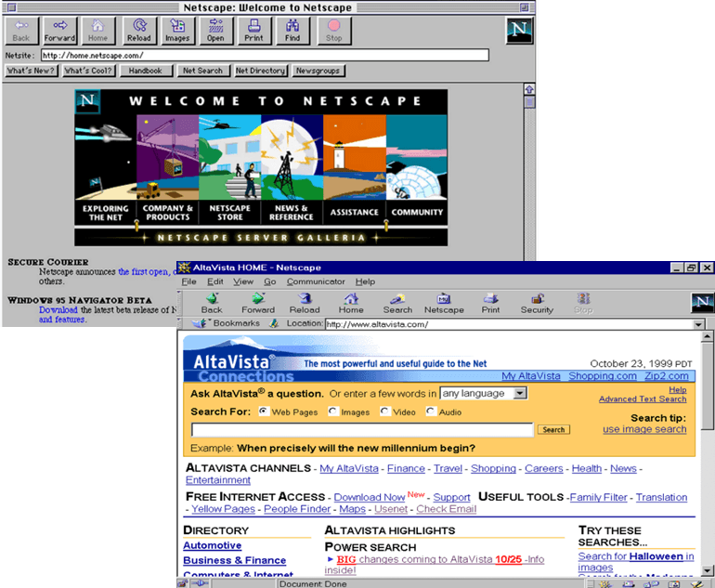This screenshot has height=588, width=715.
Task: Open the Help menu
Action: click(365, 281)
